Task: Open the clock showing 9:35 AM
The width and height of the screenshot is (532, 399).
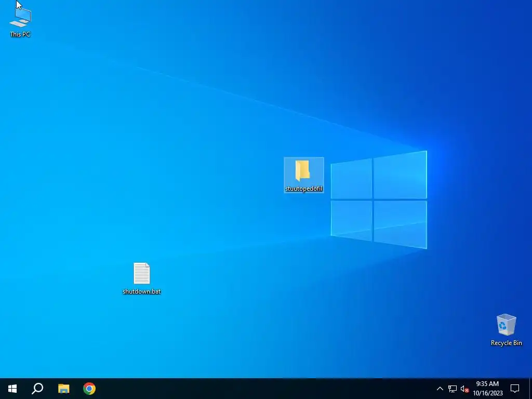Action: (x=487, y=389)
